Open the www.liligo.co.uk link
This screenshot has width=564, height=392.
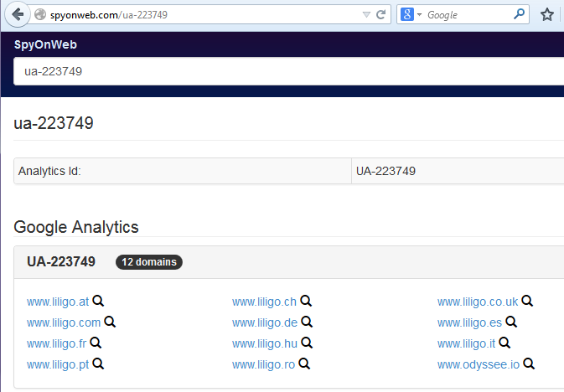(x=478, y=302)
